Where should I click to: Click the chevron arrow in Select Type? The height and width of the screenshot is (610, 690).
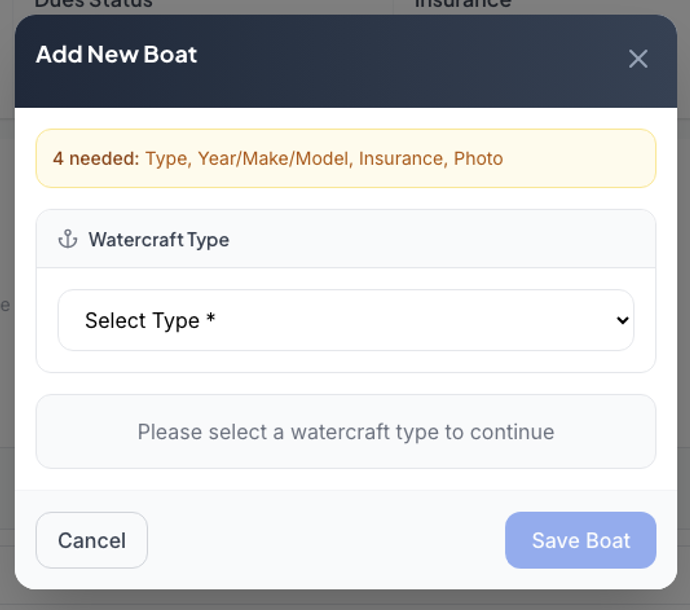coord(622,320)
